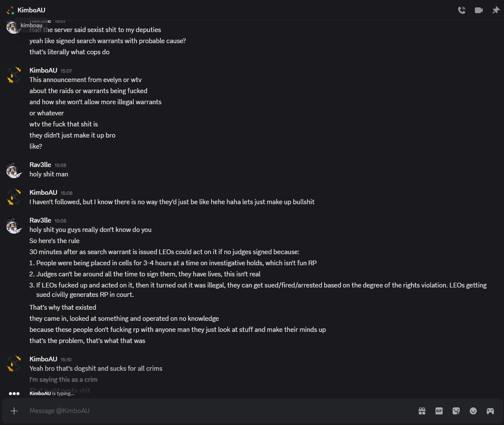Start a video call with KimboAU
Image resolution: width=504 pixels, height=425 pixels.
click(478, 10)
